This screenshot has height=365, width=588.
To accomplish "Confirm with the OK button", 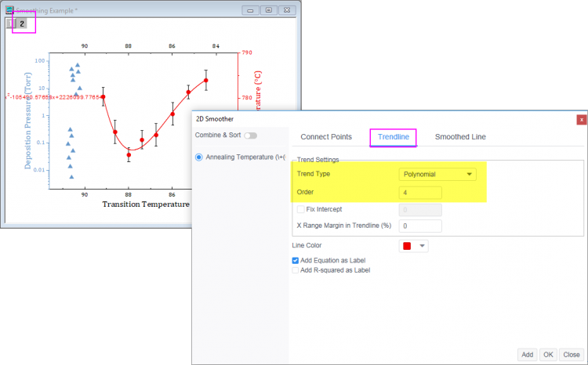I will tap(548, 355).
